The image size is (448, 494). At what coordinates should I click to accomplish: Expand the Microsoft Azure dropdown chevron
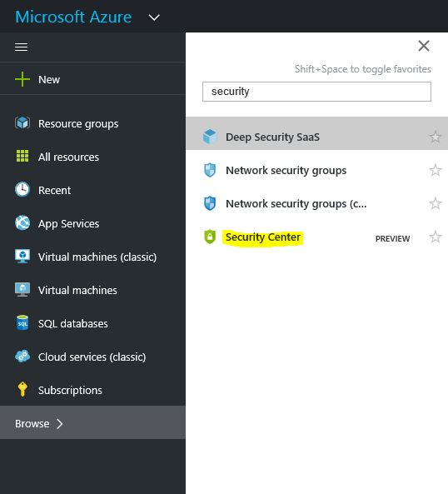tap(154, 17)
